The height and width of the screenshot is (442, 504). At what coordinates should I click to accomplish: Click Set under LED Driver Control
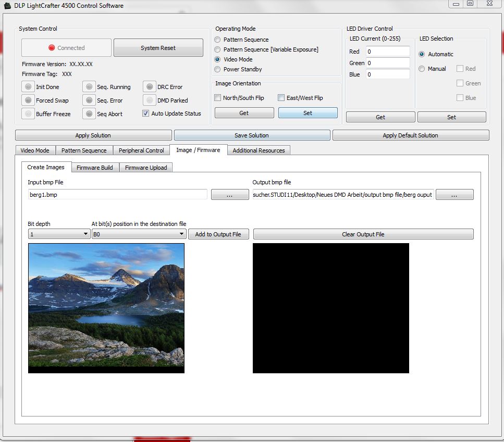(x=451, y=117)
